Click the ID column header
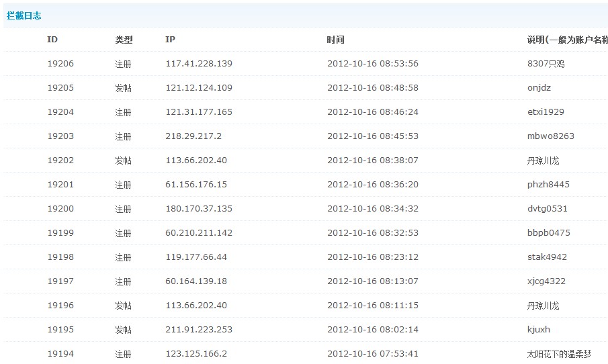 52,40
